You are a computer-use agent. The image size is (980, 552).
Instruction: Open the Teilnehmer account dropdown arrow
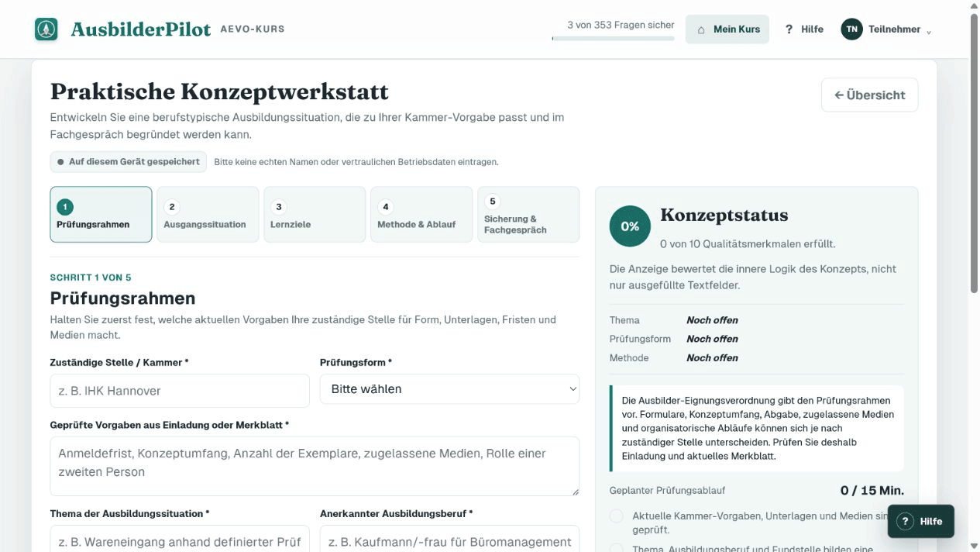pos(929,32)
